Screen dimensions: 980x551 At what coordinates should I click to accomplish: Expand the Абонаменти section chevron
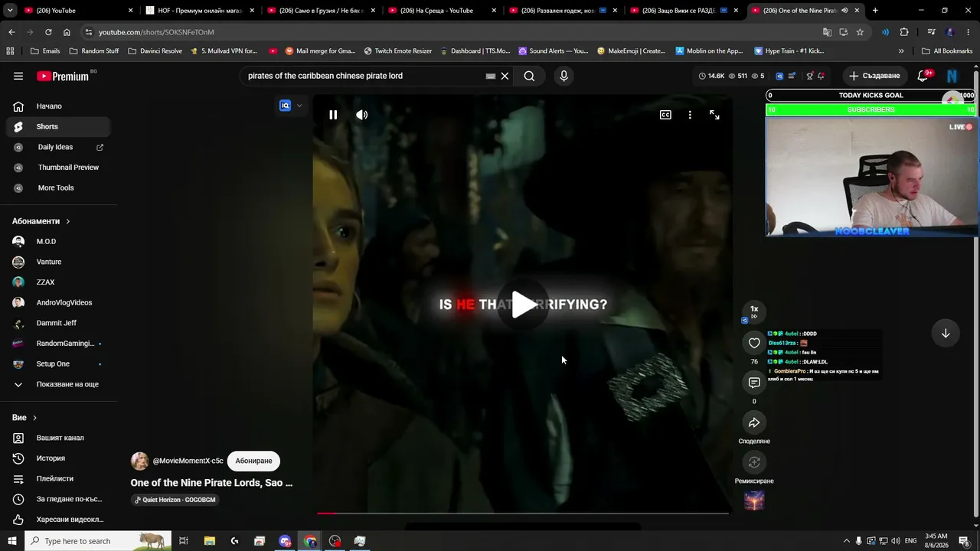67,221
